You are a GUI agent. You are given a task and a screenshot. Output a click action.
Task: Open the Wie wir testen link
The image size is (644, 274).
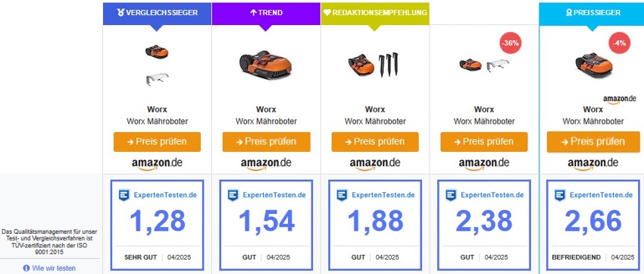(x=54, y=268)
